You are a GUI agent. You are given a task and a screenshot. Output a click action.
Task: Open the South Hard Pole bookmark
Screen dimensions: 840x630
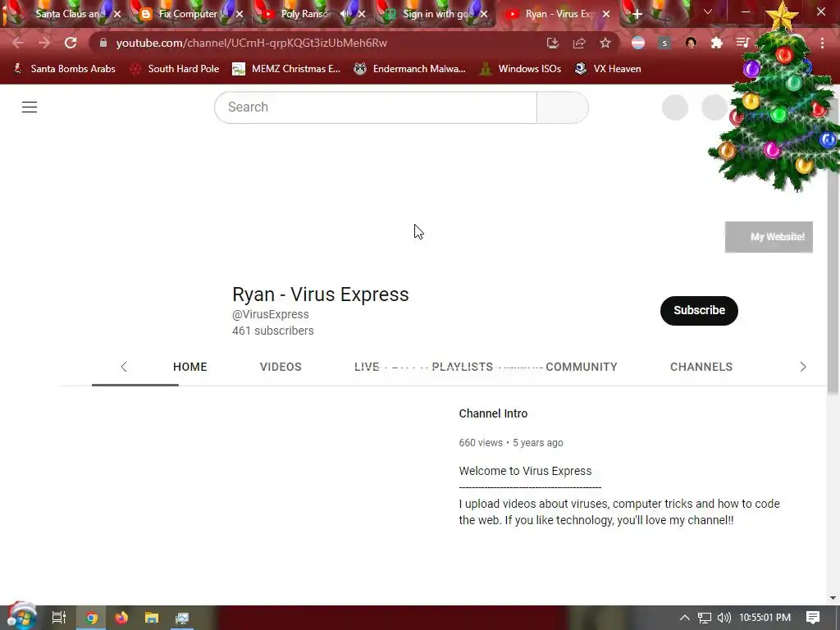point(175,69)
